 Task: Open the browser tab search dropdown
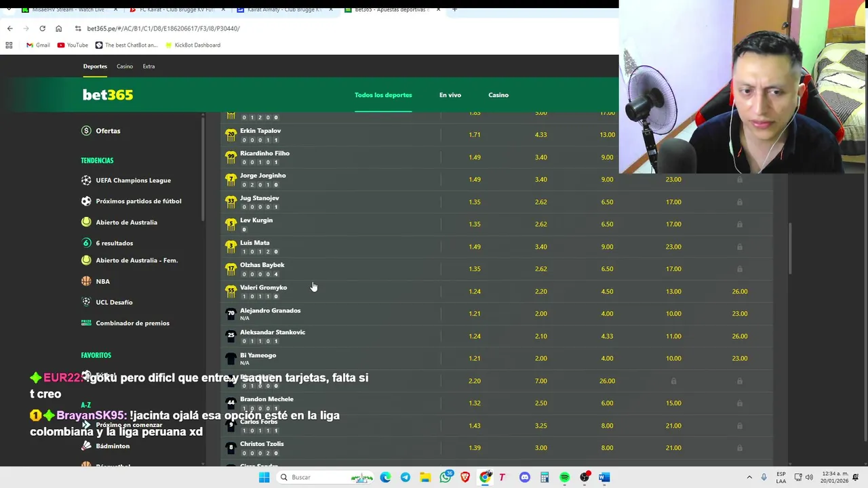point(8,9)
